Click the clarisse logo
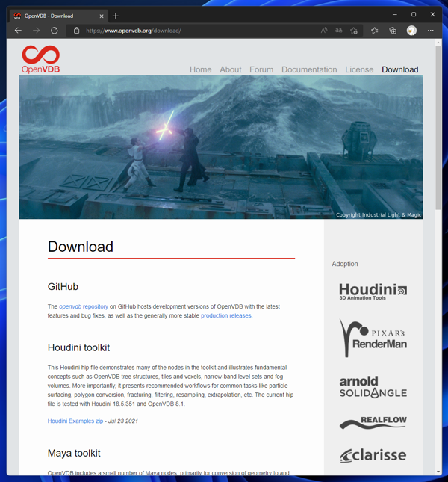The height and width of the screenshot is (482, 448). tap(373, 455)
